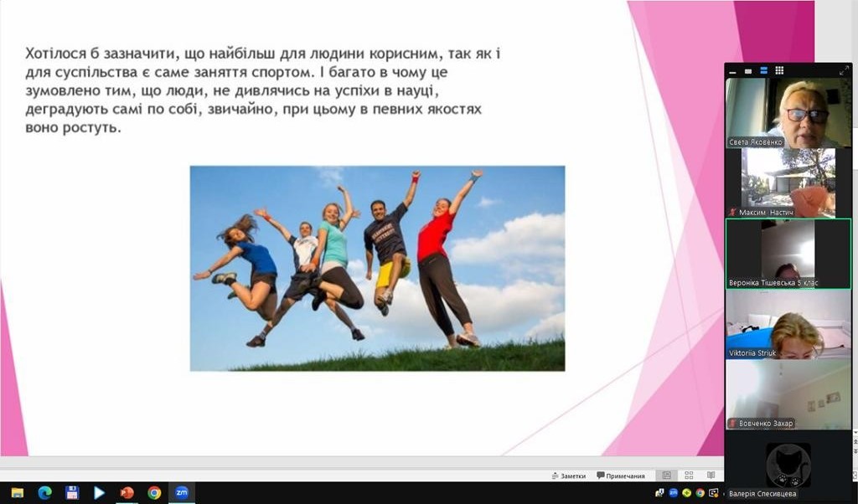This screenshot has width=858, height=504.
Task: Open the floppy disk app in taskbar
Action: coord(72,493)
